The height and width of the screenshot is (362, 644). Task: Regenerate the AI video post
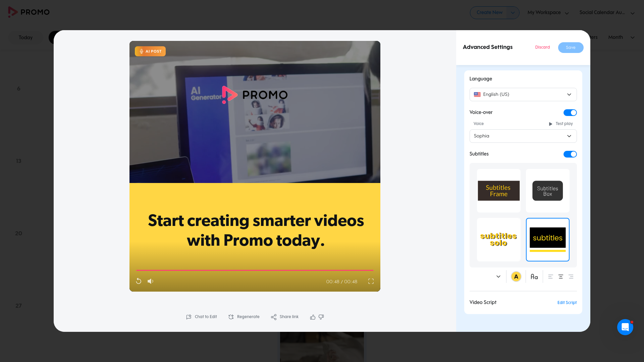click(x=244, y=317)
